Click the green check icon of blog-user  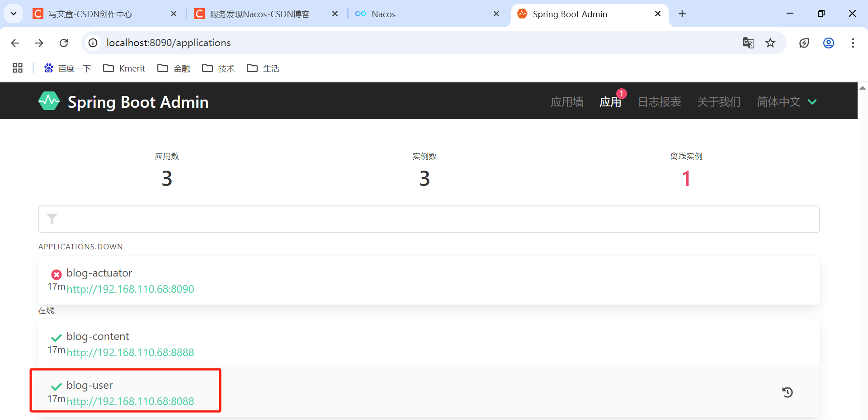pyautogui.click(x=57, y=387)
